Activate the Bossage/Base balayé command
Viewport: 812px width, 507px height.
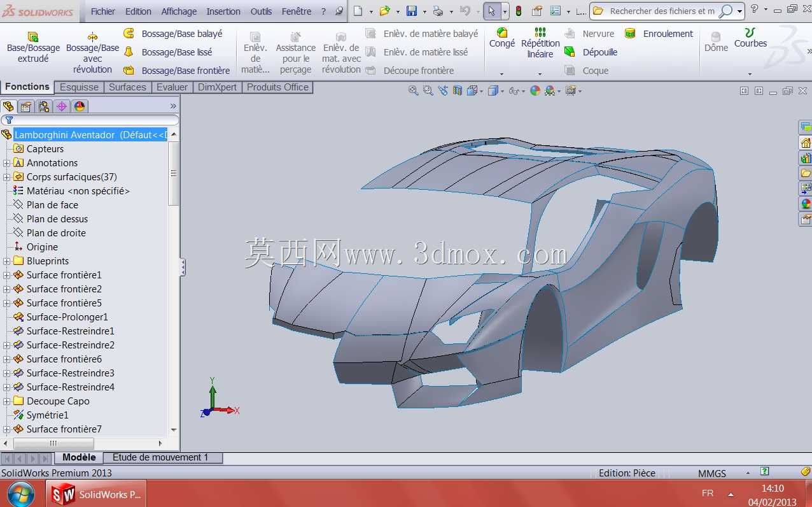coord(173,34)
